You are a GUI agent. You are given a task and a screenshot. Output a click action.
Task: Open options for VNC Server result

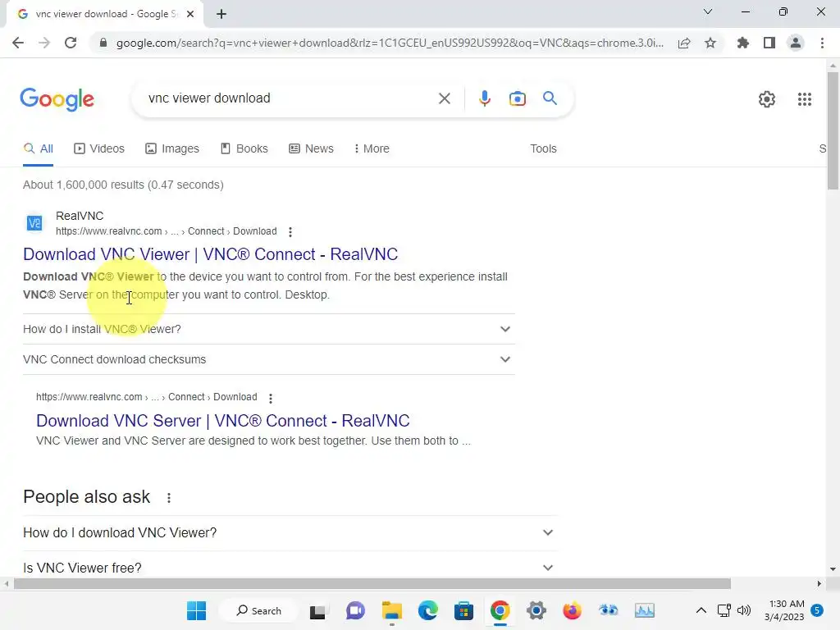pos(271,398)
